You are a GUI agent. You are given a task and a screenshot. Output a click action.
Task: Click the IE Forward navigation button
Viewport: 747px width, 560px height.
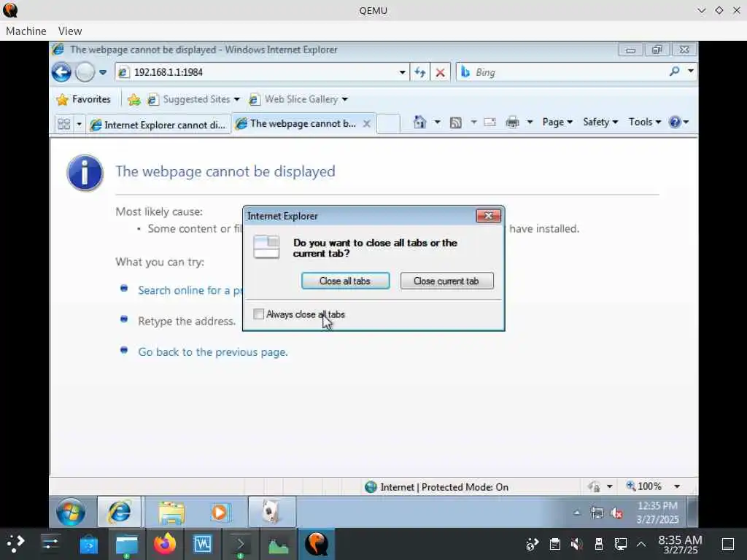coord(85,72)
